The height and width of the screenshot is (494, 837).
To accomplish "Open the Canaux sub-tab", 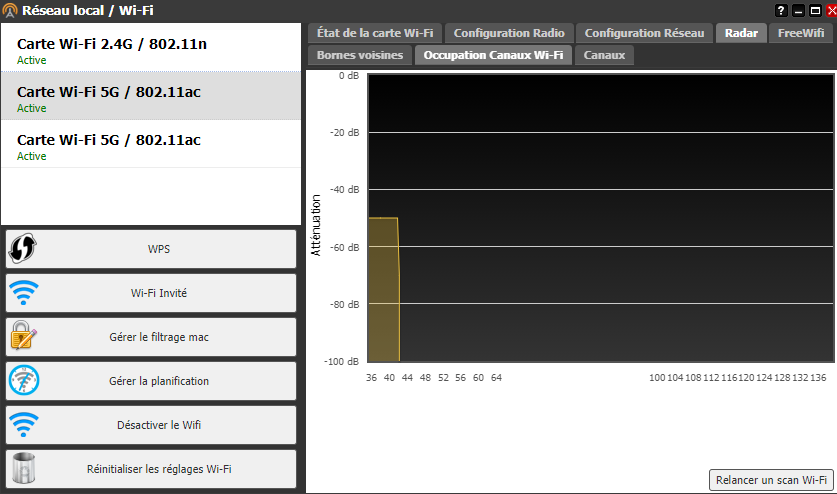I will click(x=604, y=55).
